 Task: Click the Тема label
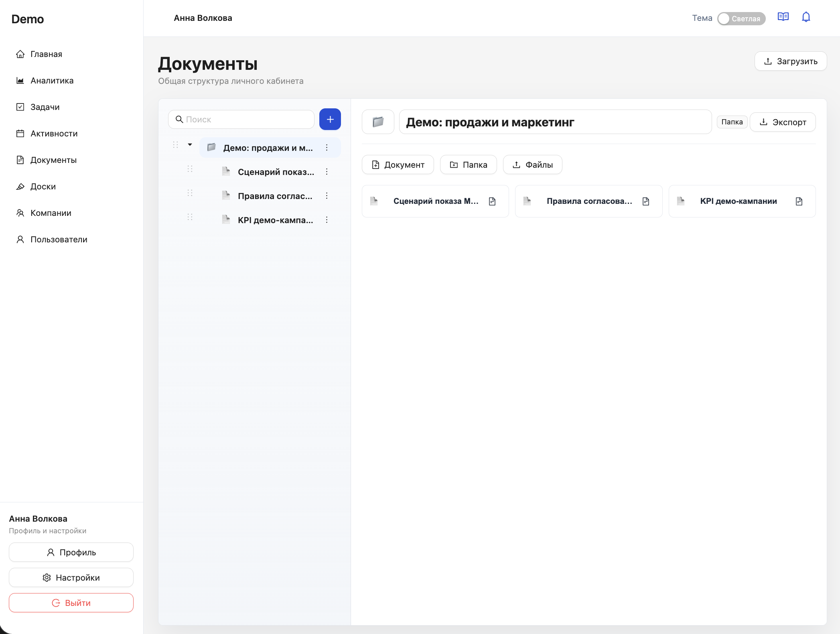point(702,18)
